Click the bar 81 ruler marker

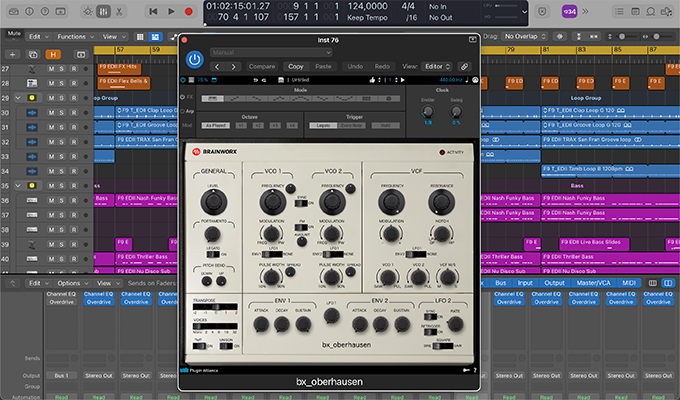pos(546,50)
